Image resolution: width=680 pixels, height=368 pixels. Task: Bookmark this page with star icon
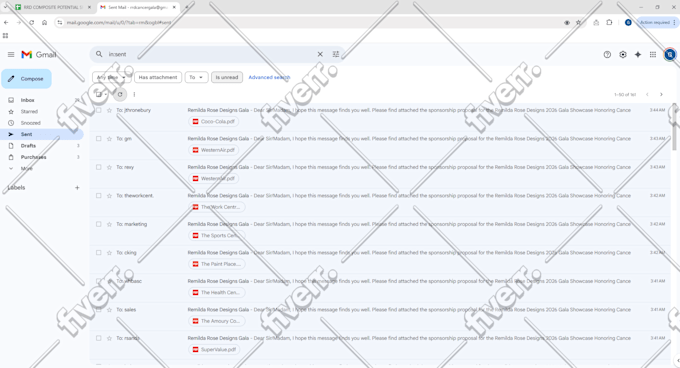pyautogui.click(x=578, y=23)
